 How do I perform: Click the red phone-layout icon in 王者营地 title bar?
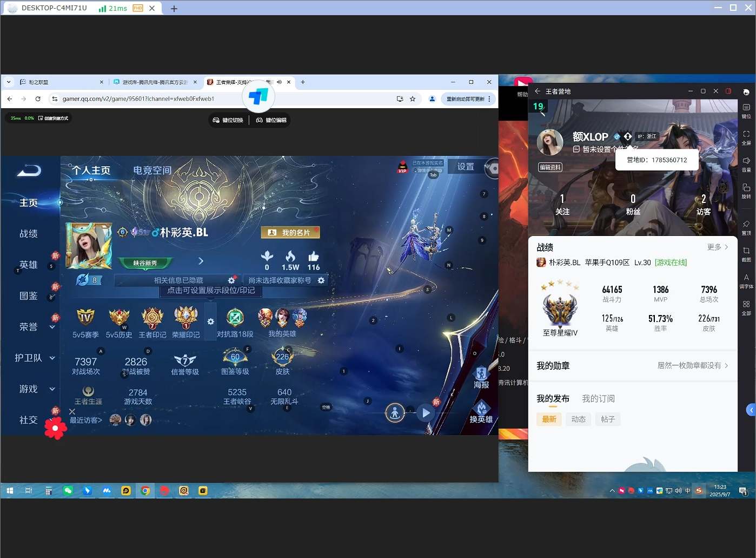click(x=728, y=91)
